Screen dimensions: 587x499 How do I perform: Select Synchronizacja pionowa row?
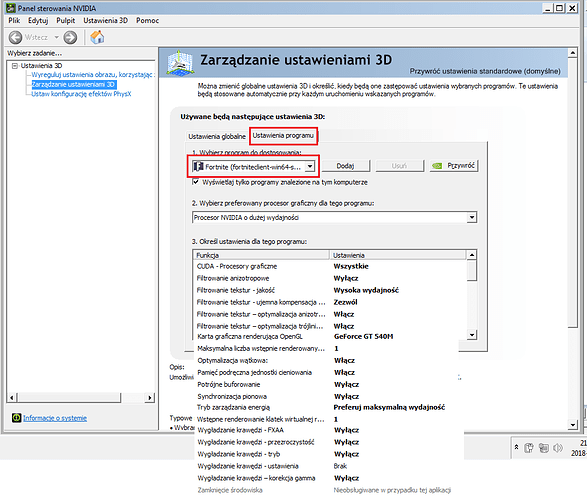pos(326,396)
